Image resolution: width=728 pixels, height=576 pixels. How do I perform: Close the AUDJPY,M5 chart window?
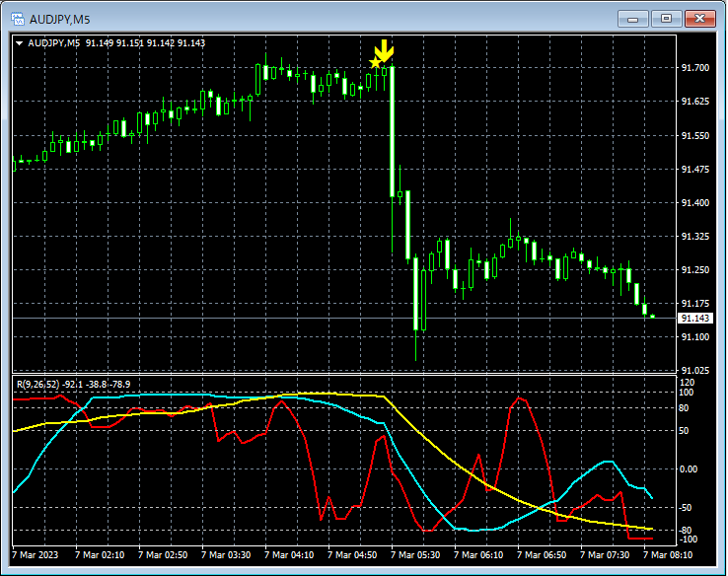[x=700, y=19]
